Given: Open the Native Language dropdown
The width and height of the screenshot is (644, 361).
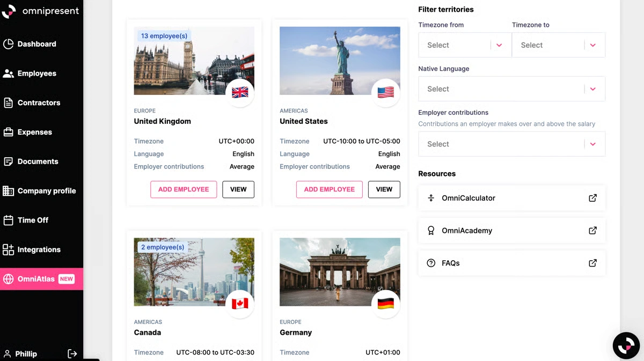Looking at the screenshot, I should (x=512, y=89).
